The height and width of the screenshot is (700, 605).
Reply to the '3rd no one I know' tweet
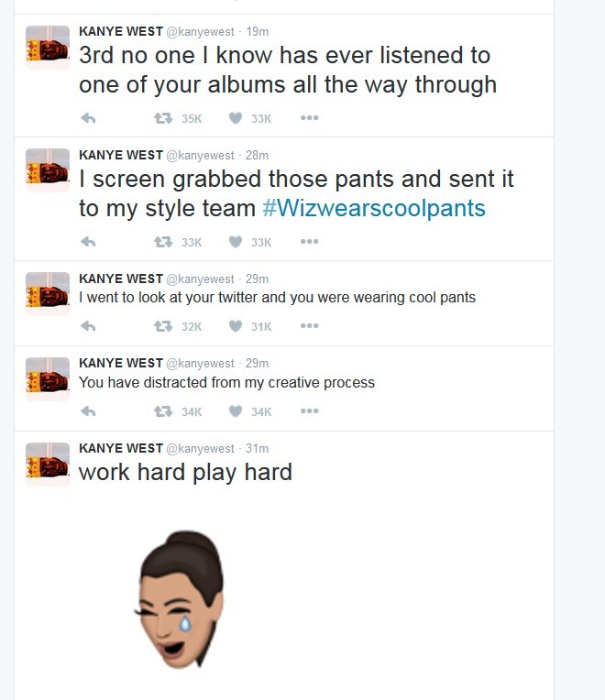coord(88,118)
